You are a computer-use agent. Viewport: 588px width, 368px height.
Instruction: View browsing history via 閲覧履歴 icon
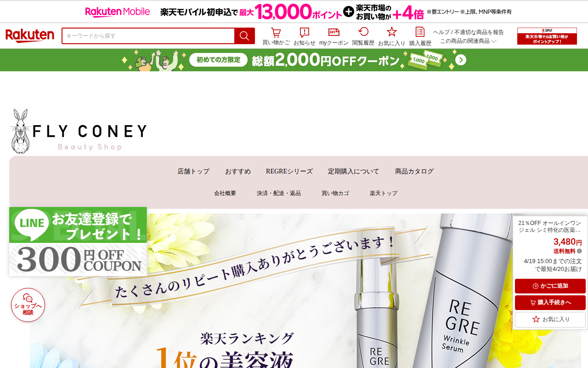[x=363, y=36]
